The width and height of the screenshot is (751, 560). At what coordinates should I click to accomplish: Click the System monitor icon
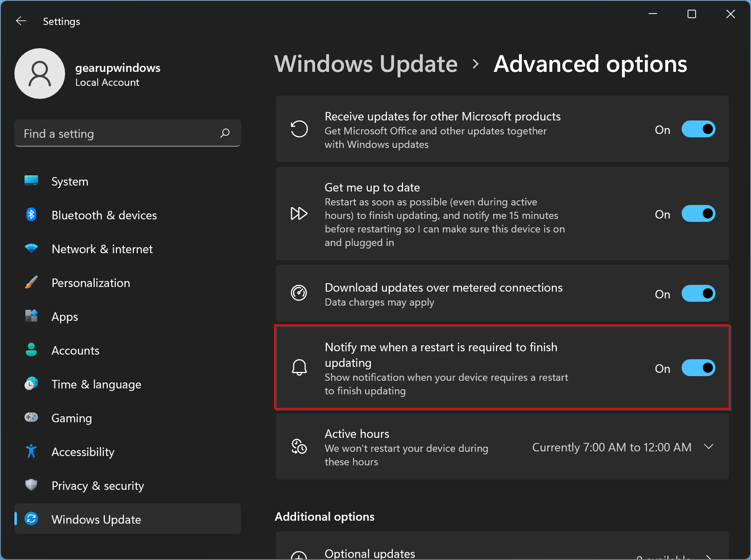[x=31, y=181]
